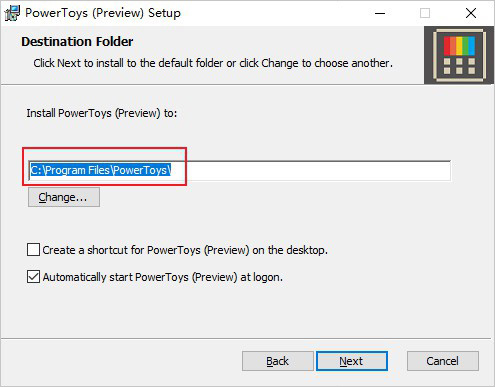
Task: Uncheck Automatically start PowerToys at logon
Action: [33, 277]
